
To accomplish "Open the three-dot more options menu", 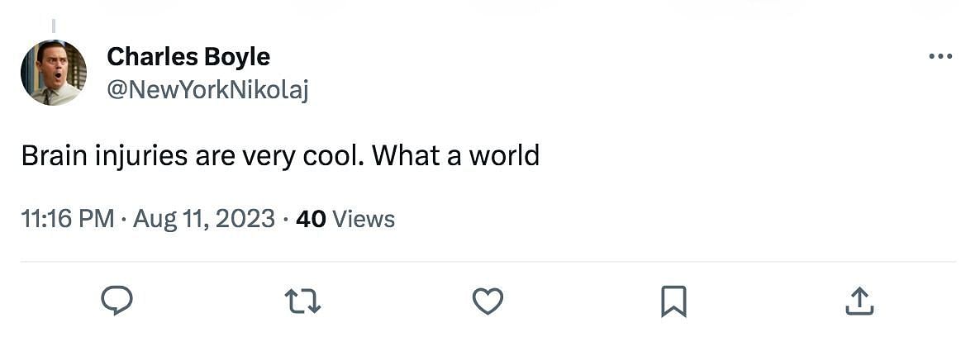I will click(x=940, y=57).
